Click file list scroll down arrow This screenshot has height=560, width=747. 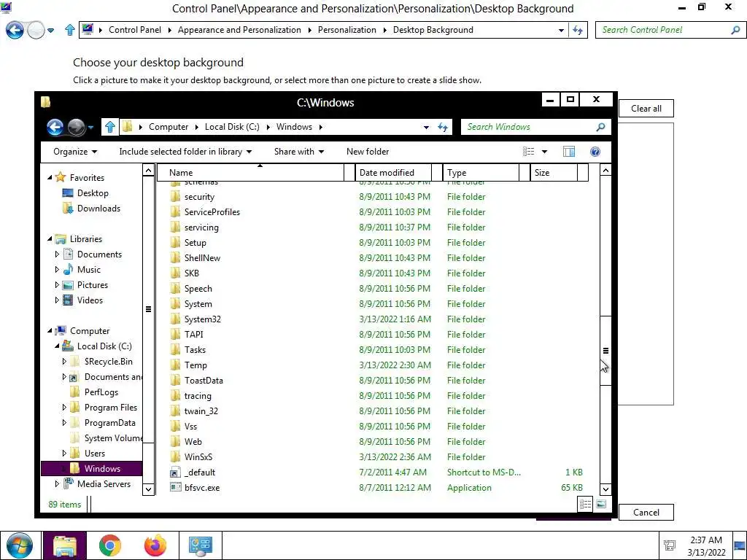point(605,489)
